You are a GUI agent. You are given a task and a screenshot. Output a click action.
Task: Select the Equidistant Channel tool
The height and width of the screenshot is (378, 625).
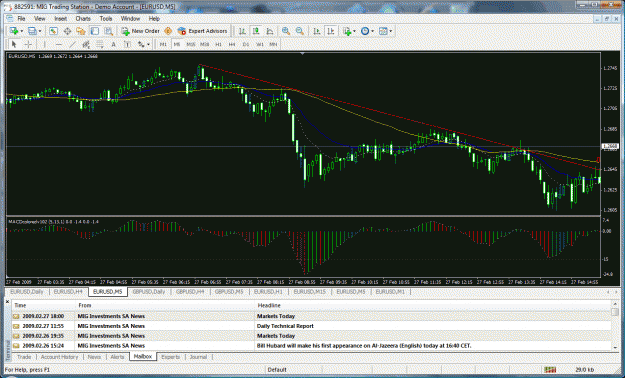click(x=86, y=44)
